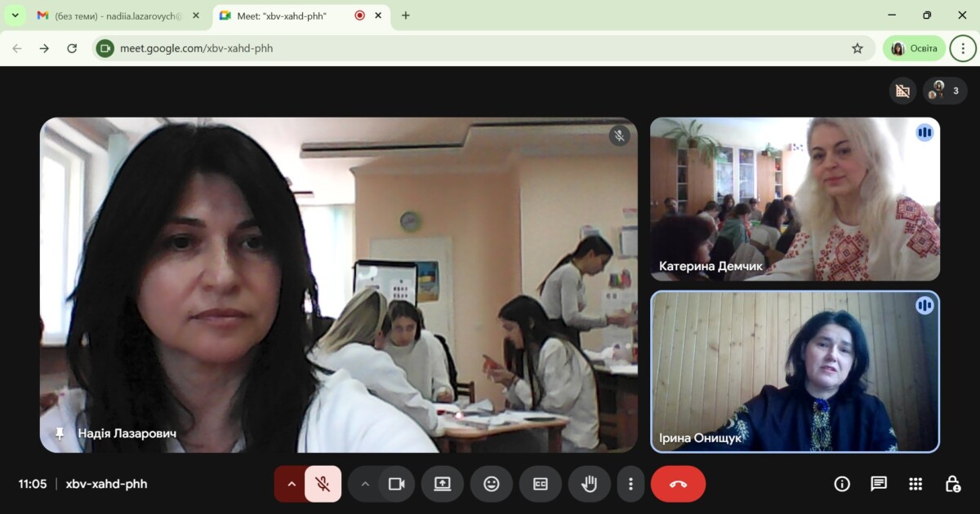
Task: Open the emoji reactions panel
Action: point(491,484)
